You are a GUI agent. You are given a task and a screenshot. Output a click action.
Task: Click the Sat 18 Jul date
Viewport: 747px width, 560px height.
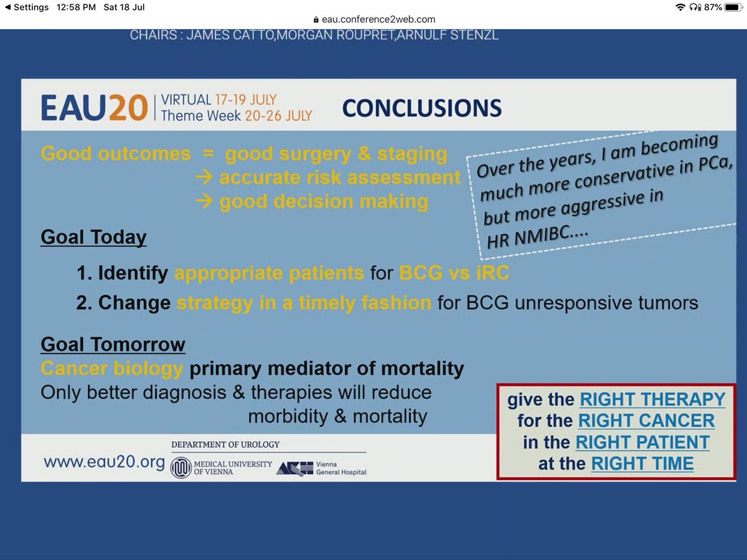124,7
